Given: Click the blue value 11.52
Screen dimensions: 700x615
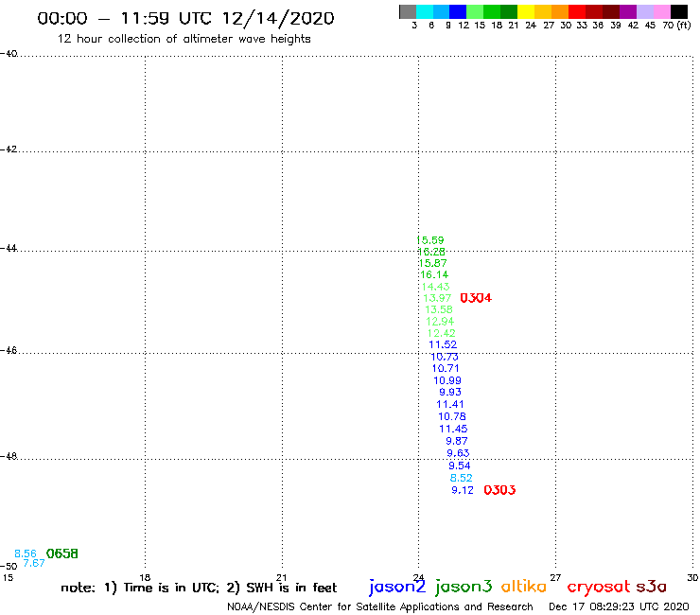Looking at the screenshot, I should tap(443, 344).
